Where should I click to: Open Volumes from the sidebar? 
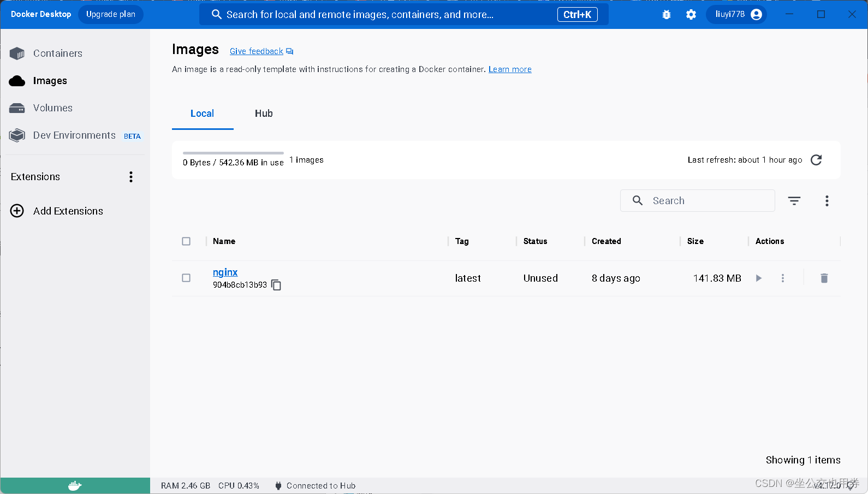coord(52,108)
